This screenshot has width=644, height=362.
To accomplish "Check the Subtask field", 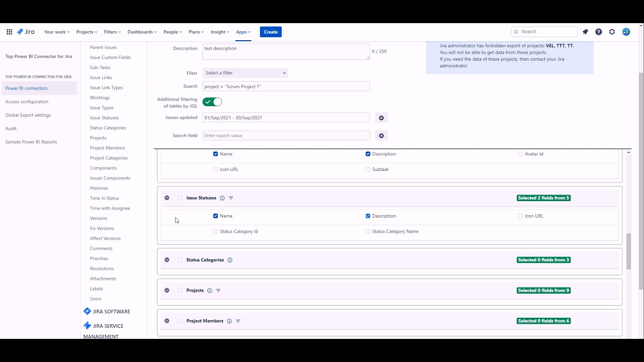I will (368, 169).
